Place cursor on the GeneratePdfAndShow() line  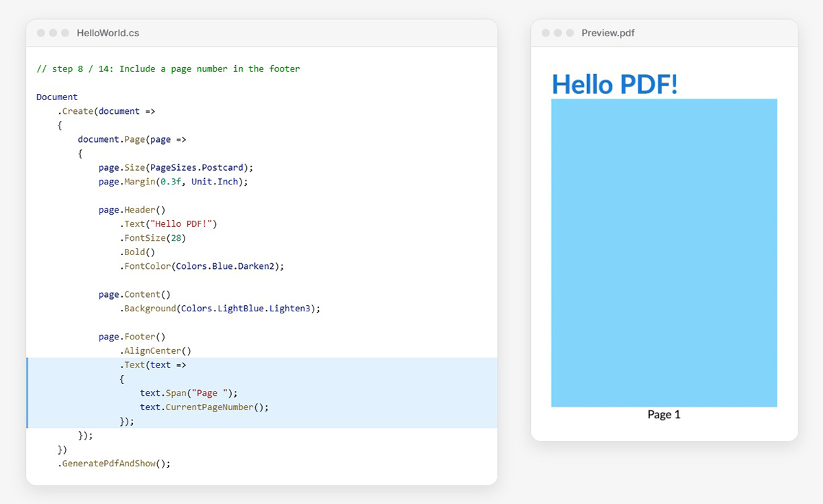click(114, 464)
